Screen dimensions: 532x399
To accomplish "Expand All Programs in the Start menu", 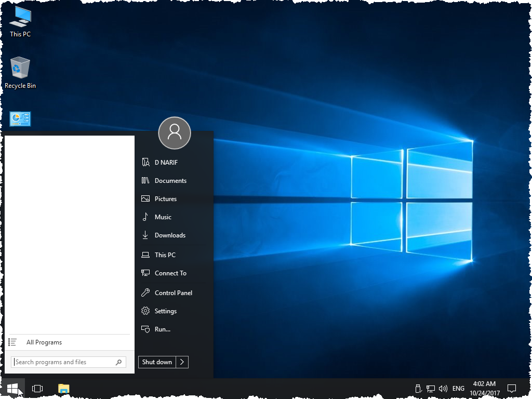I will 44,342.
